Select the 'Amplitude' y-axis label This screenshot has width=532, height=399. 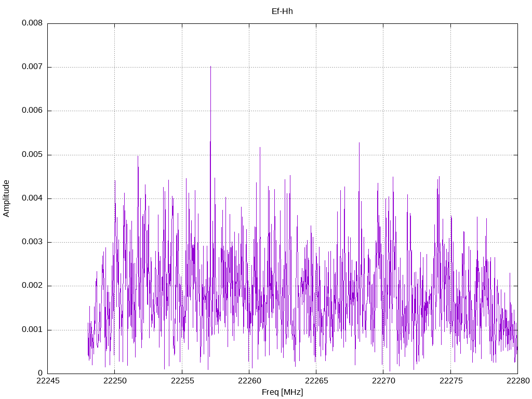point(6,198)
